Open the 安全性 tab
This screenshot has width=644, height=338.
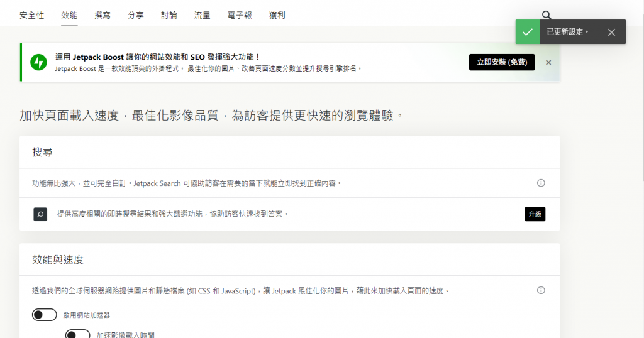tap(31, 15)
